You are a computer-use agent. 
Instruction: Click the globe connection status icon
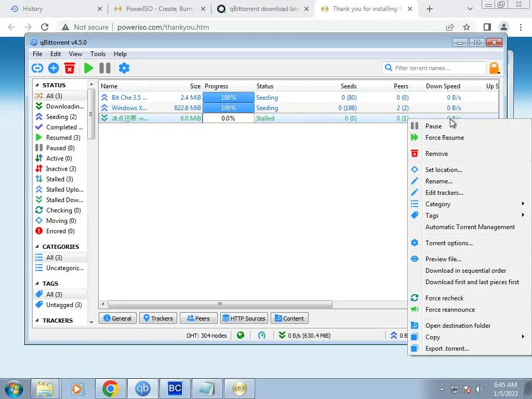tap(241, 336)
